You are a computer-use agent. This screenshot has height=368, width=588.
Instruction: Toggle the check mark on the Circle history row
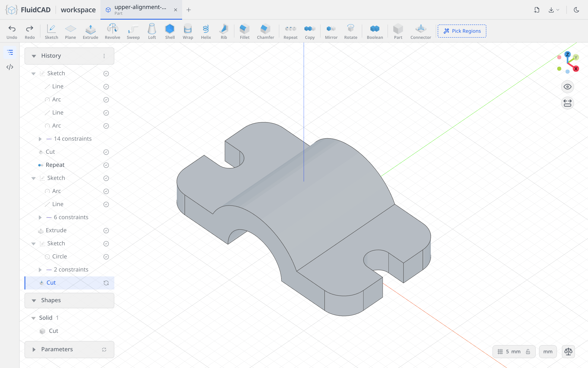click(x=106, y=257)
